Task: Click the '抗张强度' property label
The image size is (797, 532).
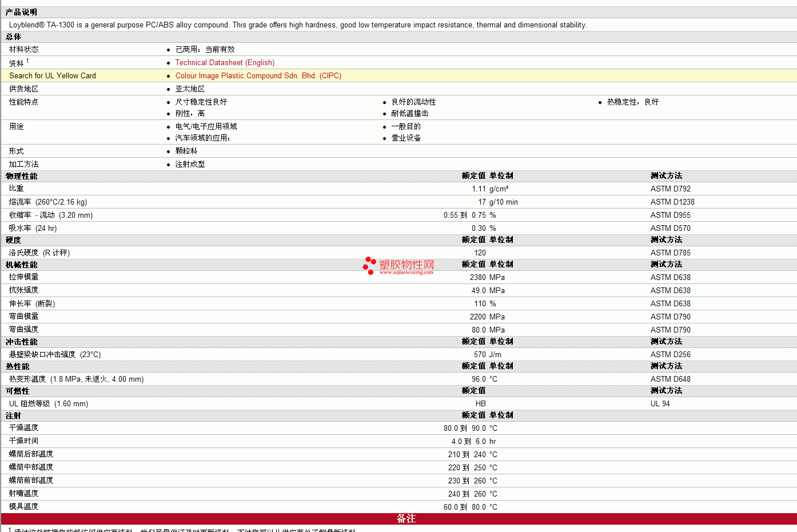Action: tap(24, 290)
